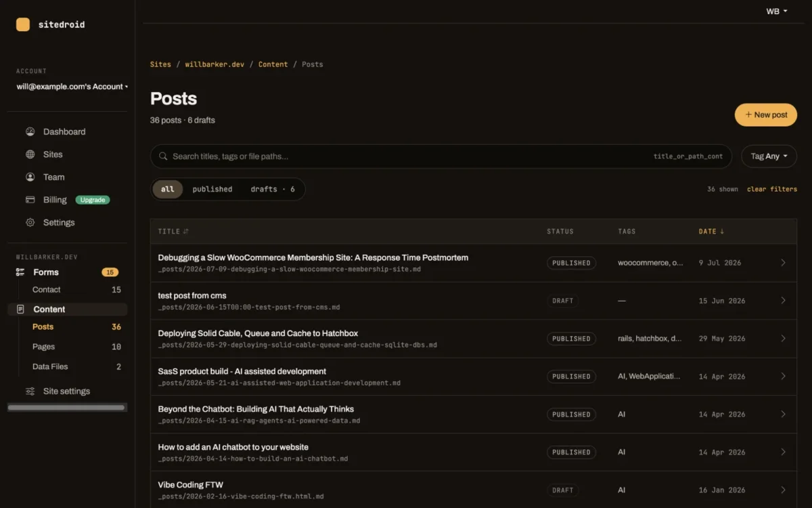Click the sitedroid orange logo icon
This screenshot has width=812, height=508.
[x=23, y=24]
